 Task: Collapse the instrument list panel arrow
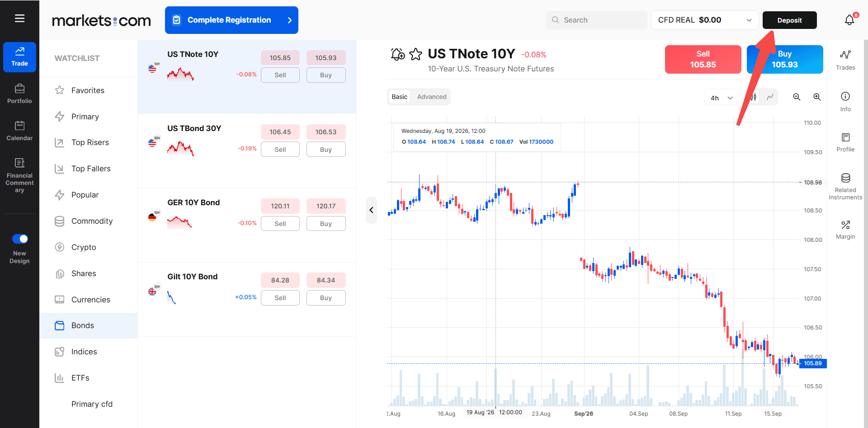click(372, 210)
